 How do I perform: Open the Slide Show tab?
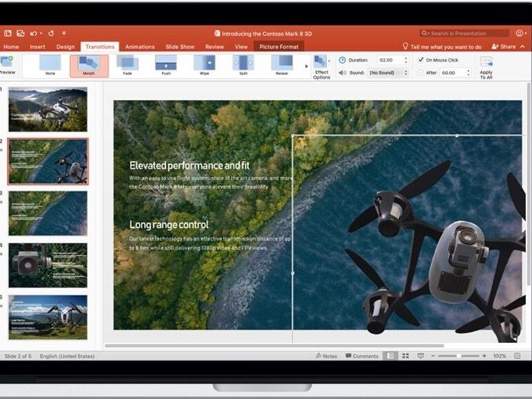(180, 47)
